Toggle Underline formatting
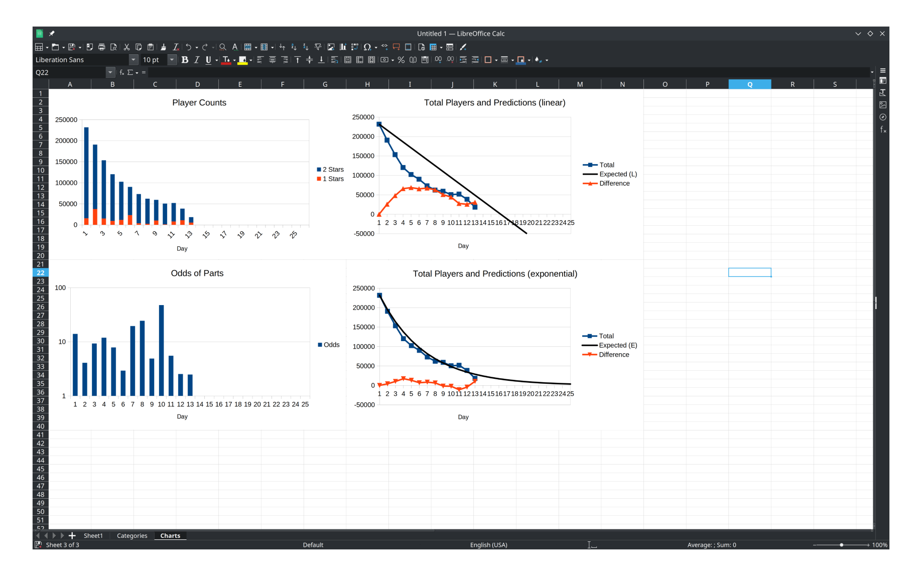The width and height of the screenshot is (922, 588). tap(208, 60)
